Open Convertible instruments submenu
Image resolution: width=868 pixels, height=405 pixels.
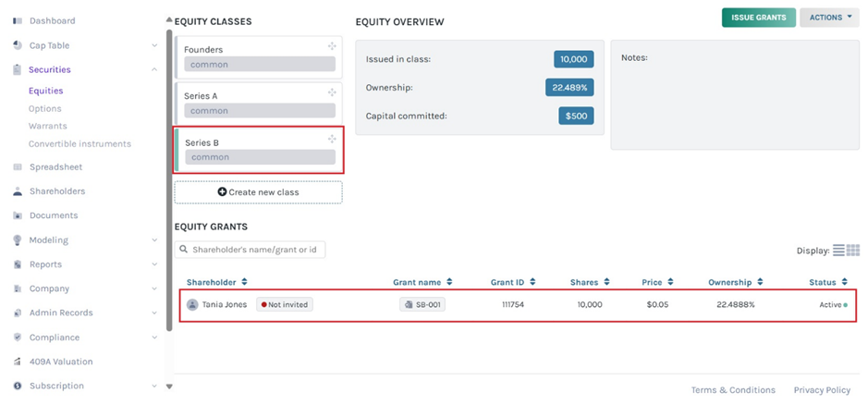79,143
